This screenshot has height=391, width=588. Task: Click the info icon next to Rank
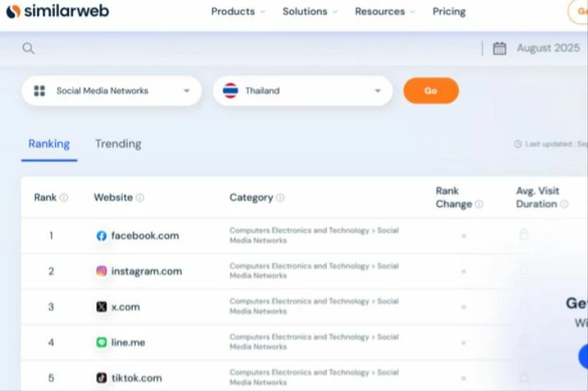pos(64,198)
